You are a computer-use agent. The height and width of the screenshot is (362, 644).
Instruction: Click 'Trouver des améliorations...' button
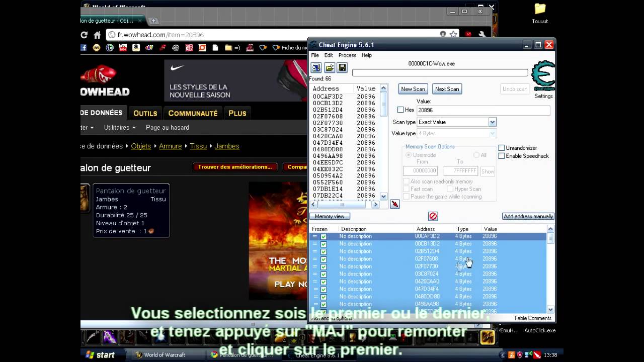click(x=235, y=167)
